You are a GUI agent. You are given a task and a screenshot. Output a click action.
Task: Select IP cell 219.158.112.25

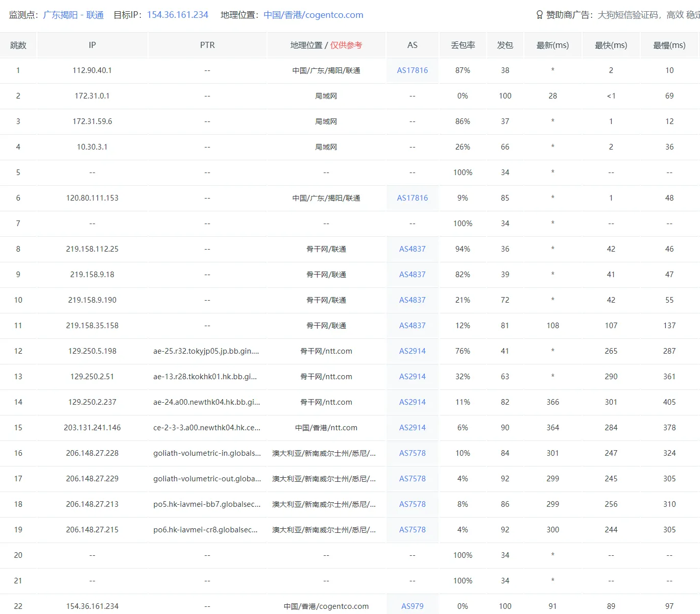92,249
